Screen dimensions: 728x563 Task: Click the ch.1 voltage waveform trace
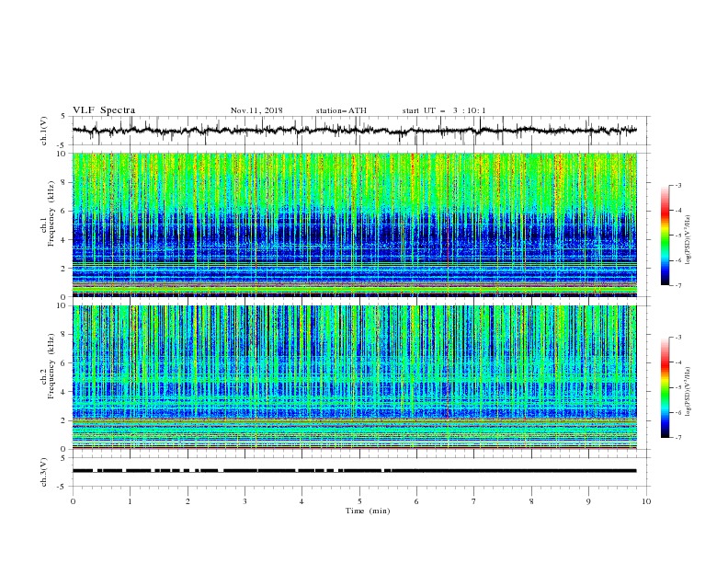[x=354, y=131]
